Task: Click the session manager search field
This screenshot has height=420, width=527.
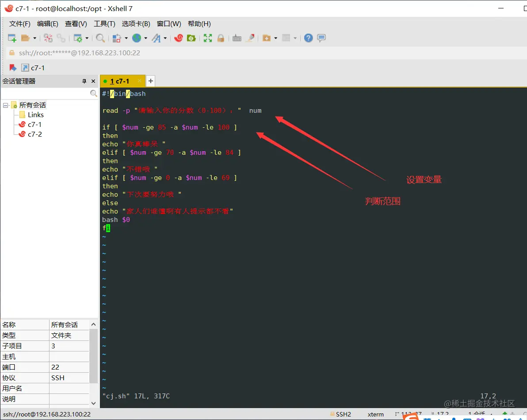Action: [46, 93]
